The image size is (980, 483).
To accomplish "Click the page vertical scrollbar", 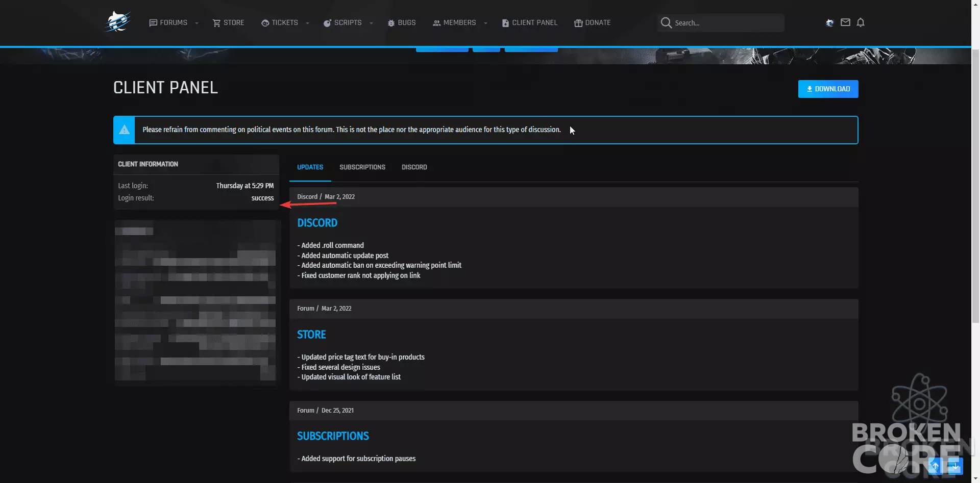I will [975, 186].
